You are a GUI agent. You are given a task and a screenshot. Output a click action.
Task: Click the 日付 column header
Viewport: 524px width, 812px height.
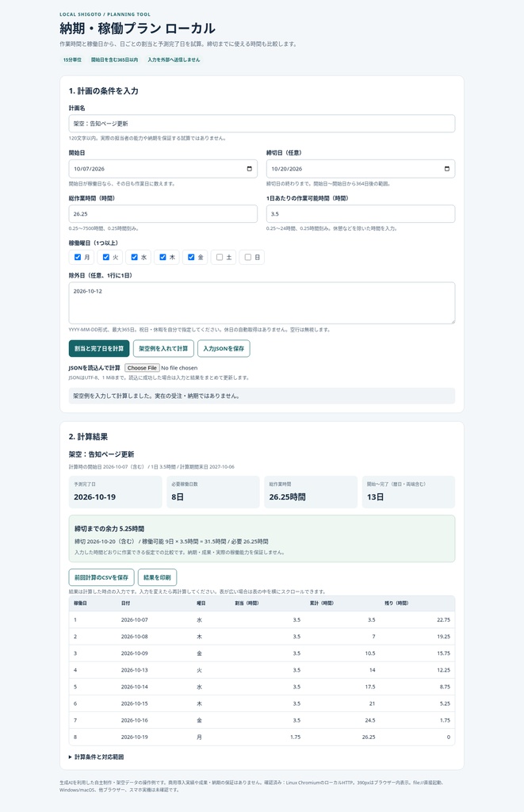coord(126,603)
